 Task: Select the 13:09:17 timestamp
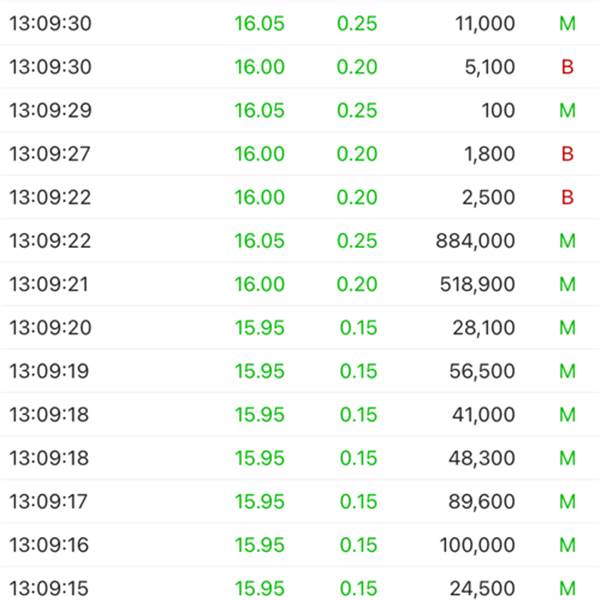point(49,502)
